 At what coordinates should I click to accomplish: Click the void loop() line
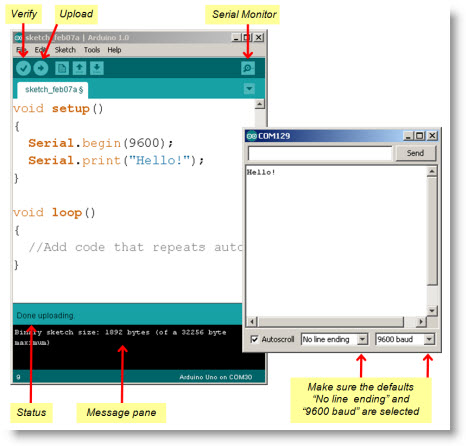coord(54,213)
